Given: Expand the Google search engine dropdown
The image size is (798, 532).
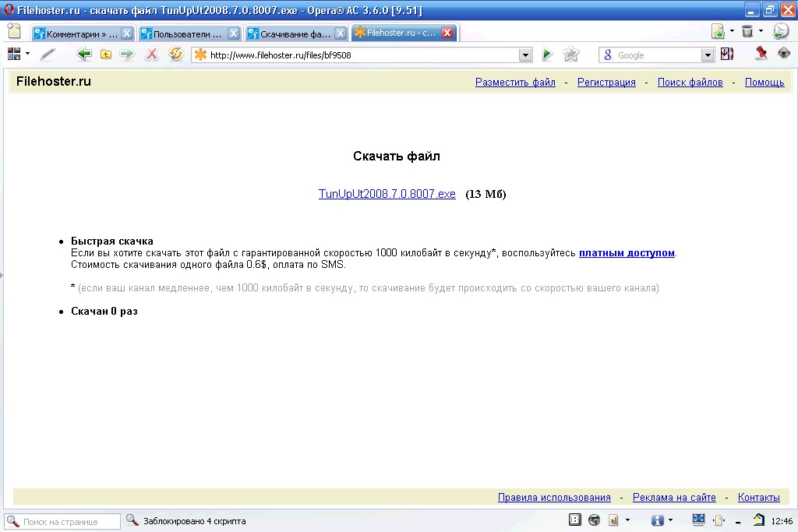Looking at the screenshot, I should [x=708, y=55].
